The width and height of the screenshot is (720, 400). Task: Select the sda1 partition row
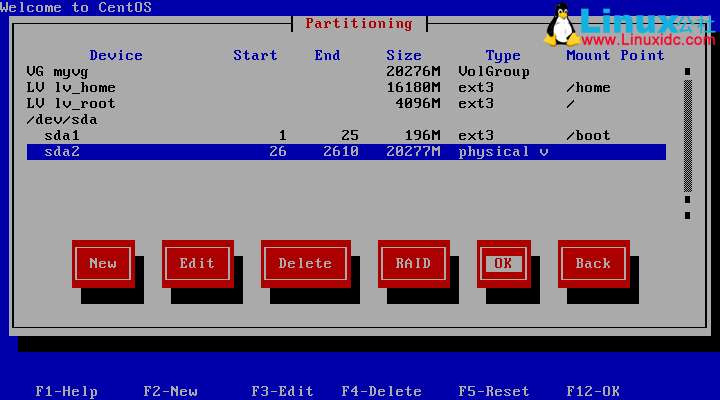coord(346,136)
